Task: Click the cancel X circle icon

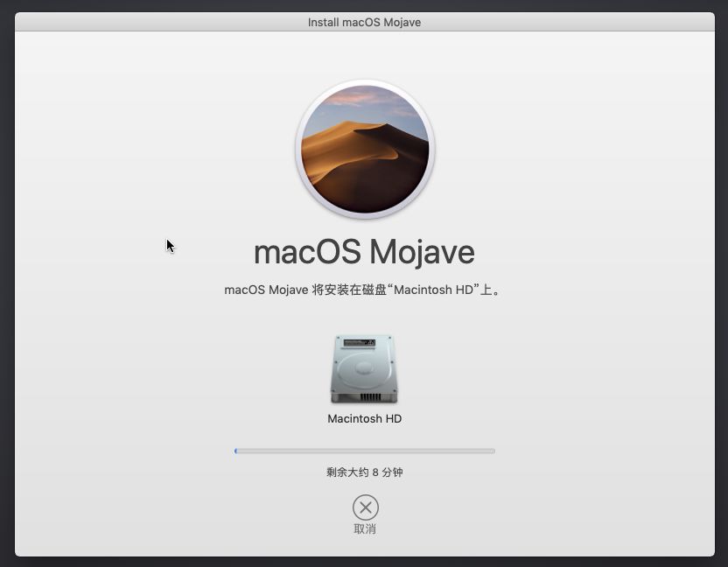Action: pyautogui.click(x=365, y=507)
